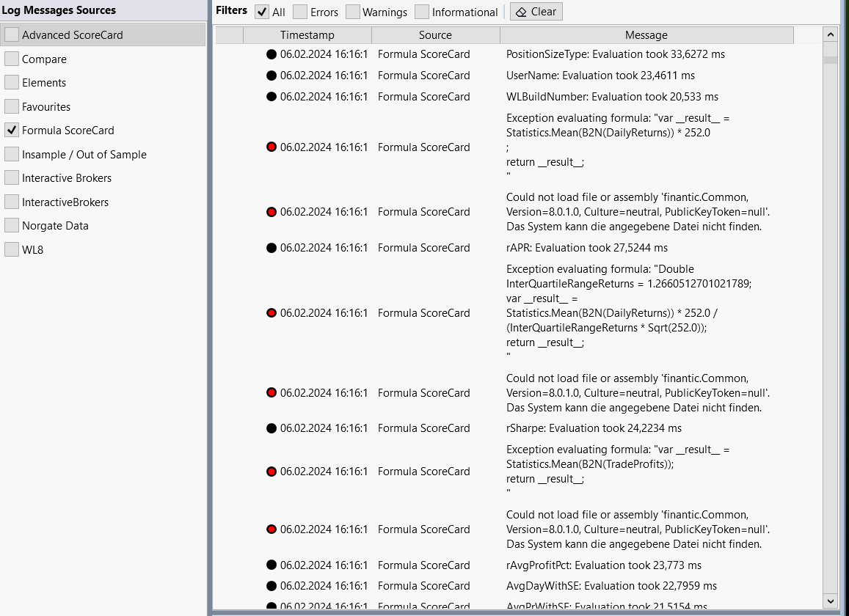Click the black icon on UserName row
This screenshot has width=849, height=616.
pos(272,76)
